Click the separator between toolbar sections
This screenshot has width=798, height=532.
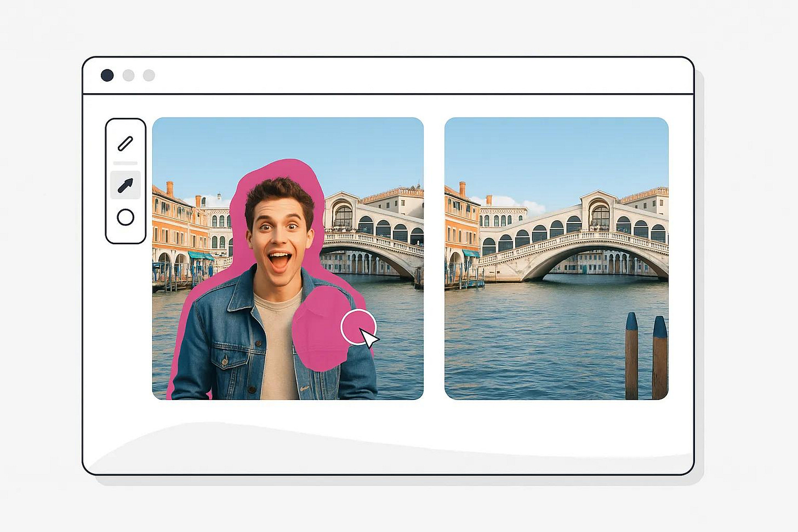tap(126, 163)
